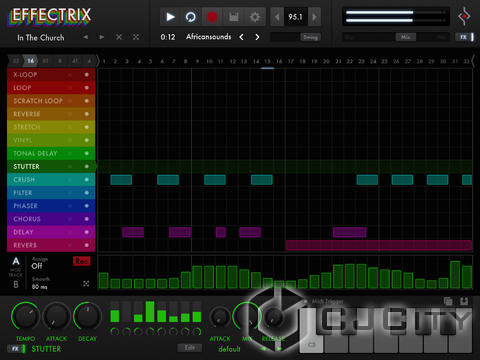The height and width of the screenshot is (360, 480).
Task: Toggle the REVERSE track enable dot
Action: [x=87, y=114]
